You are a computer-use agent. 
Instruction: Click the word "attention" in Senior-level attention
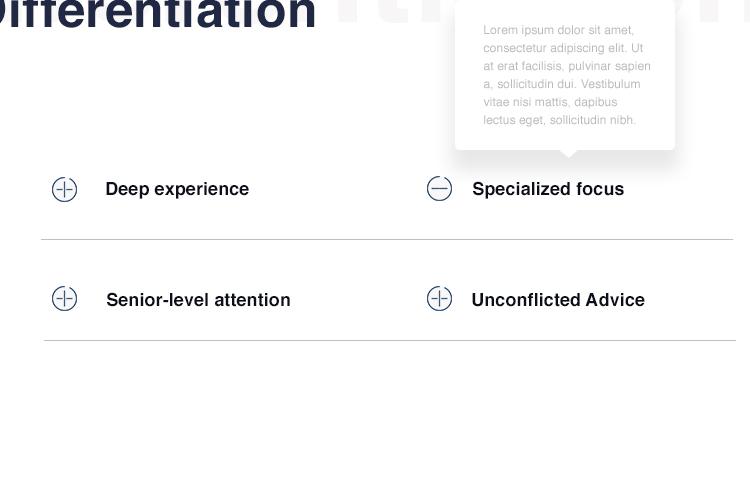pos(252,300)
